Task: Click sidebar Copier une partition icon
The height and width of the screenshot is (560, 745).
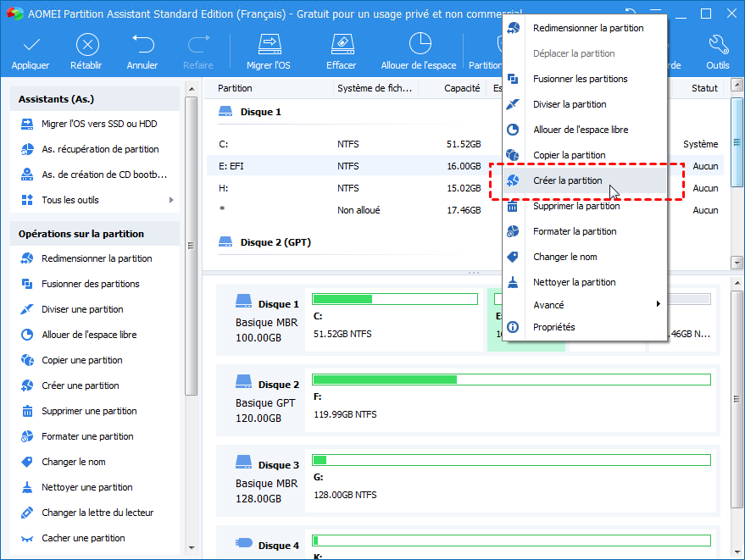Action: (x=27, y=360)
